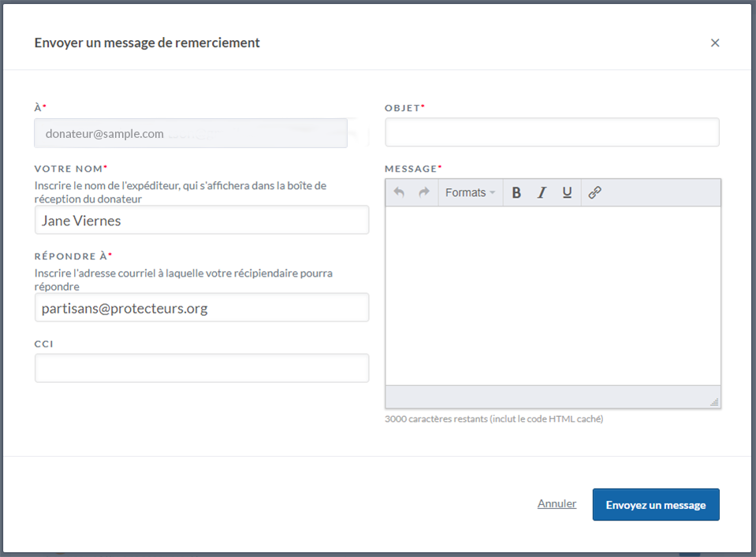The image size is (756, 557).
Task: Click inside the Message body text area
Action: [552, 295]
